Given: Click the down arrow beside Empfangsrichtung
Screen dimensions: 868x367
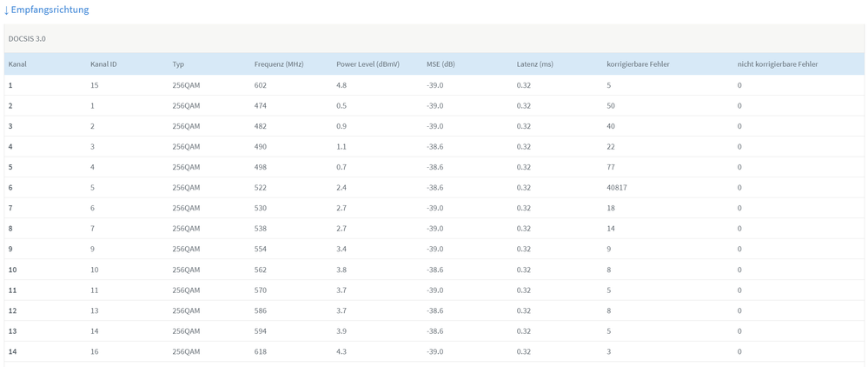Looking at the screenshot, I should click(x=6, y=10).
